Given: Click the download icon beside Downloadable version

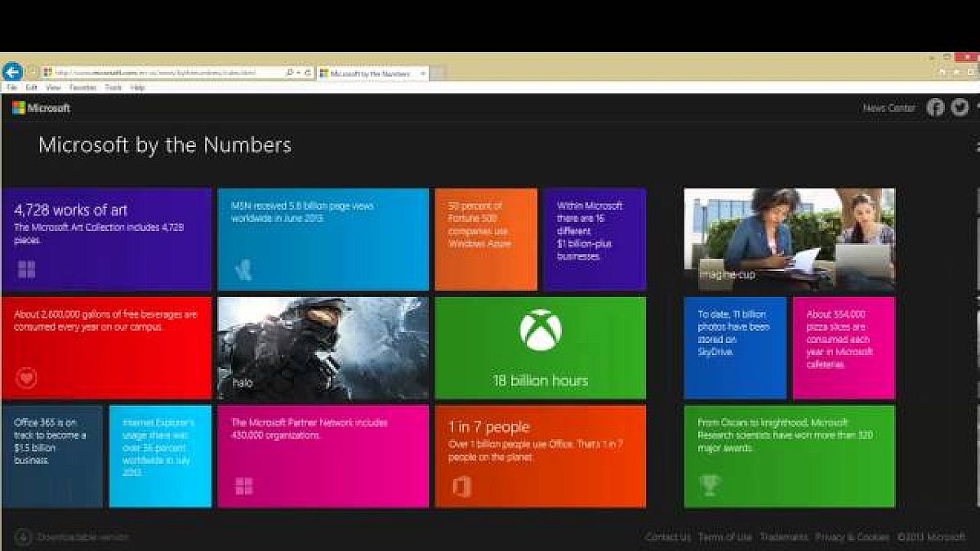Looking at the screenshot, I should 23,537.
